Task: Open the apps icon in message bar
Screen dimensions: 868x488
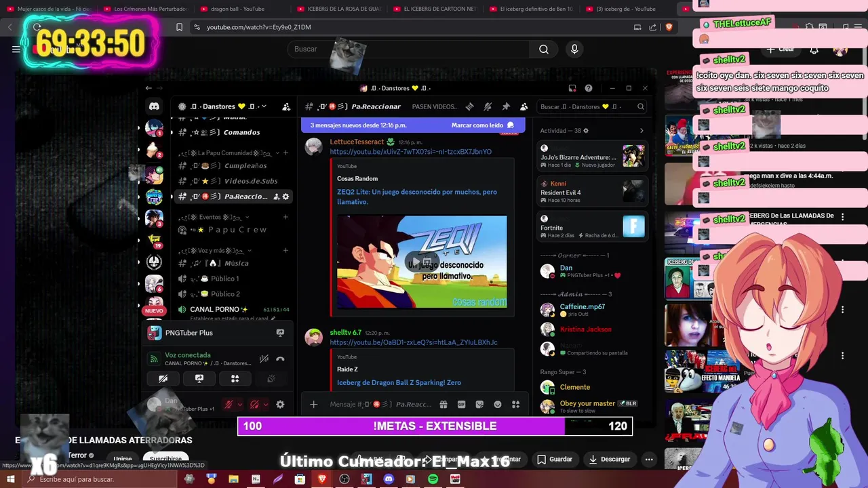Action: [515, 405]
